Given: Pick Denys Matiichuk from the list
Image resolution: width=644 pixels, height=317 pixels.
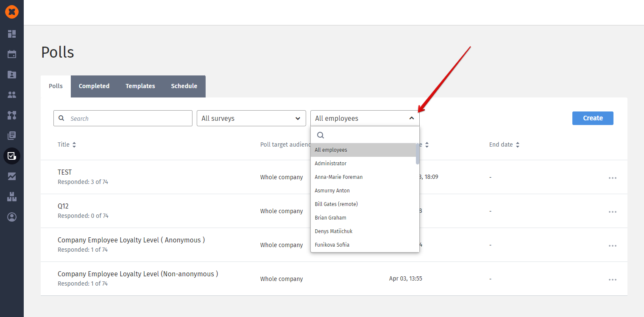Looking at the screenshot, I should pyautogui.click(x=363, y=231).
